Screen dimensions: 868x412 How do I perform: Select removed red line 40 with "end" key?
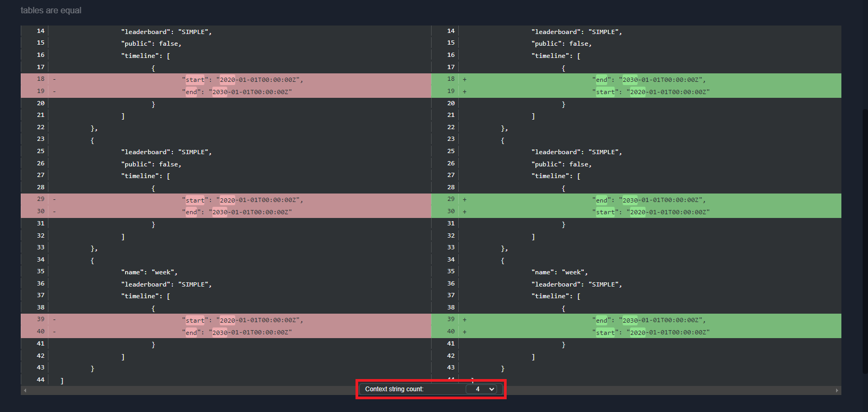(x=226, y=332)
